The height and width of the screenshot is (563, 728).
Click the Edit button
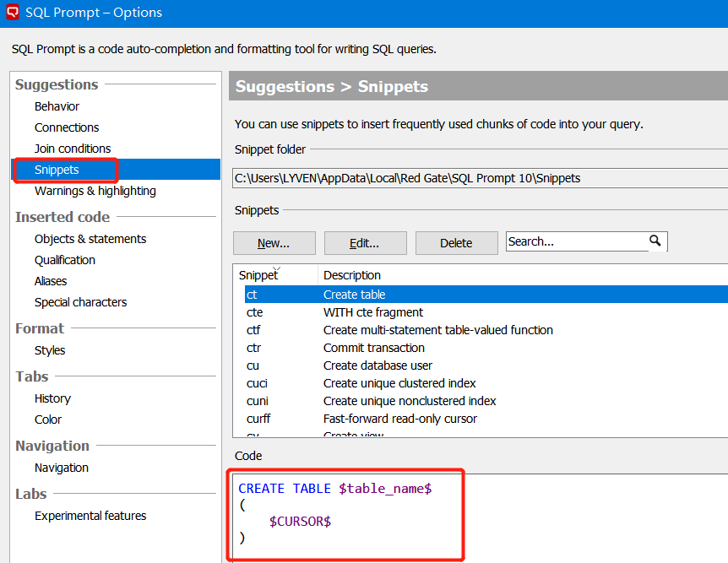(x=365, y=242)
